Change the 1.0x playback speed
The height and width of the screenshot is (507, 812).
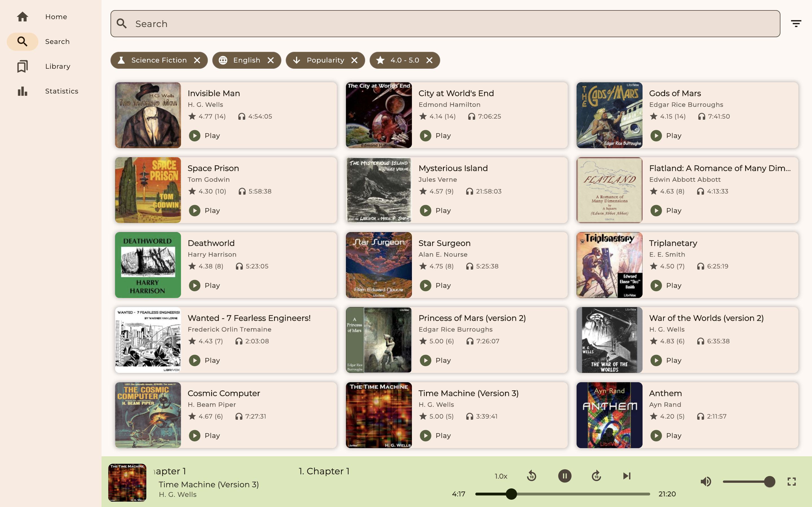501,476
